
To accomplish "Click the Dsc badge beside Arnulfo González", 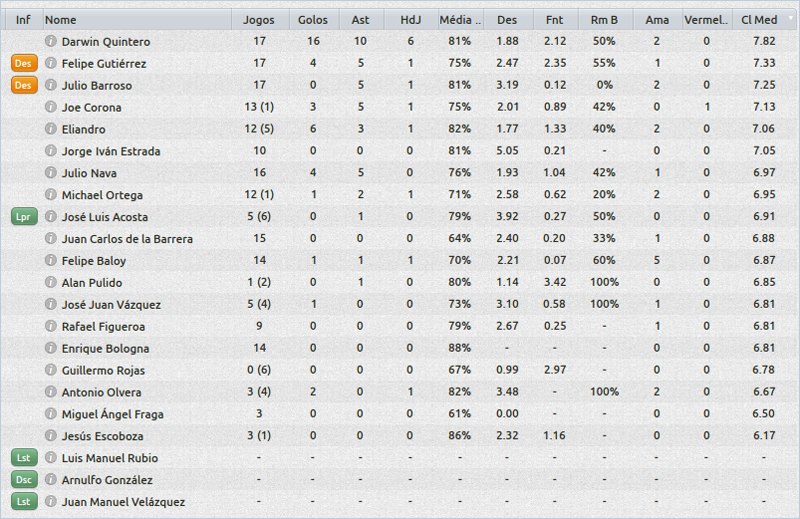I will 23,480.
